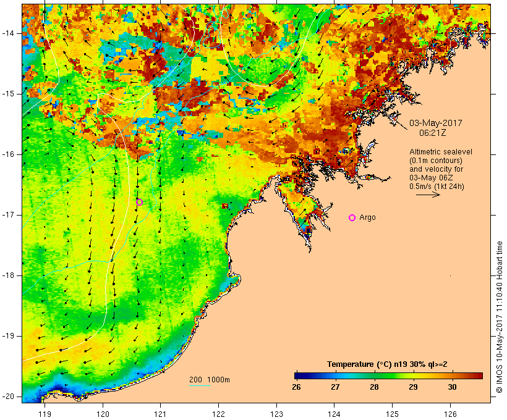Click the 03-May-2017 date label
Image resolution: width=507 pixels, height=420 pixels.
(435, 123)
